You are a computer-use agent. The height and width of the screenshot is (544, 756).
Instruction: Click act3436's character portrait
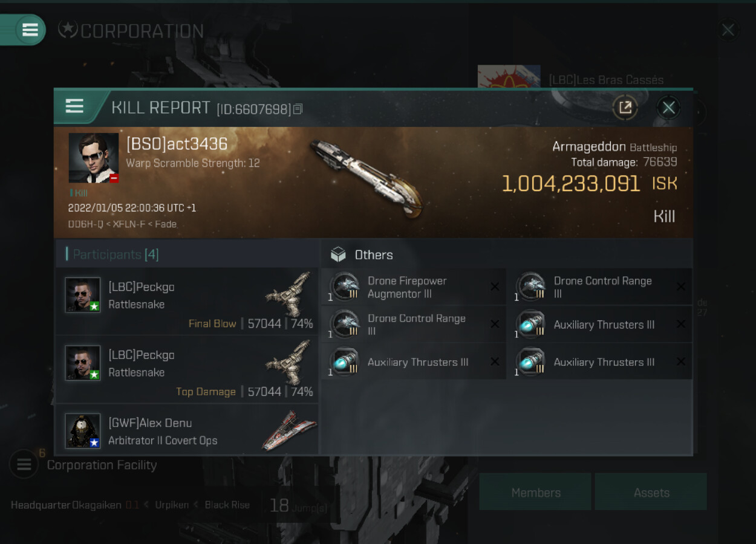(x=94, y=158)
